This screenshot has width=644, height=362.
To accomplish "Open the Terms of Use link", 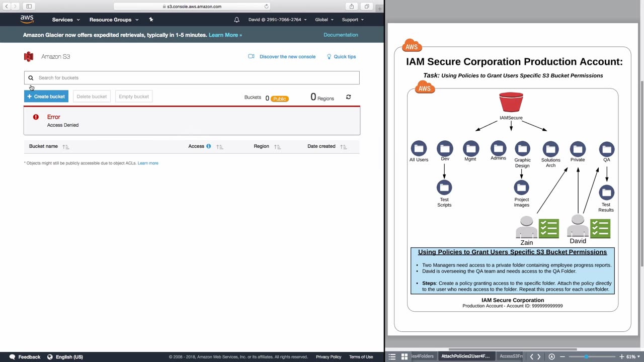I will point(361,357).
